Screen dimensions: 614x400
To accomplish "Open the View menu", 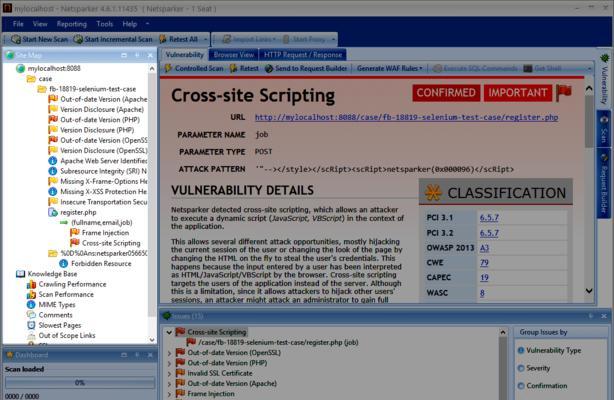I will (40, 24).
